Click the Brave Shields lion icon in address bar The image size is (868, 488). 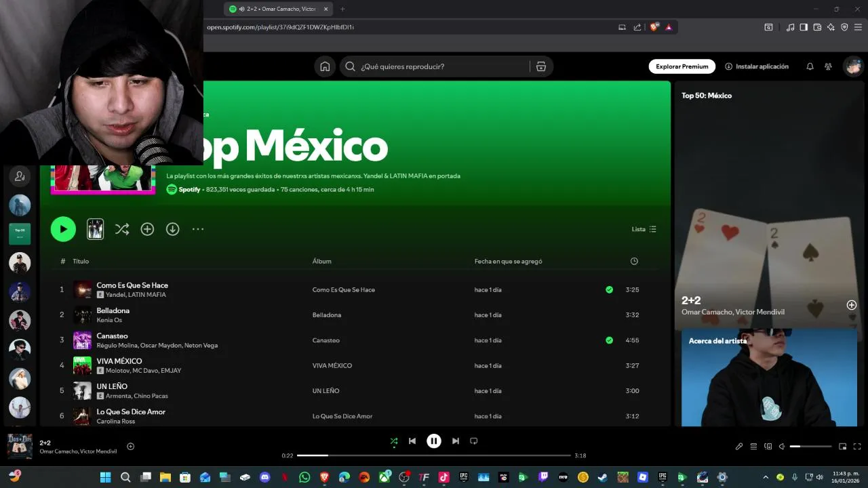(x=654, y=27)
